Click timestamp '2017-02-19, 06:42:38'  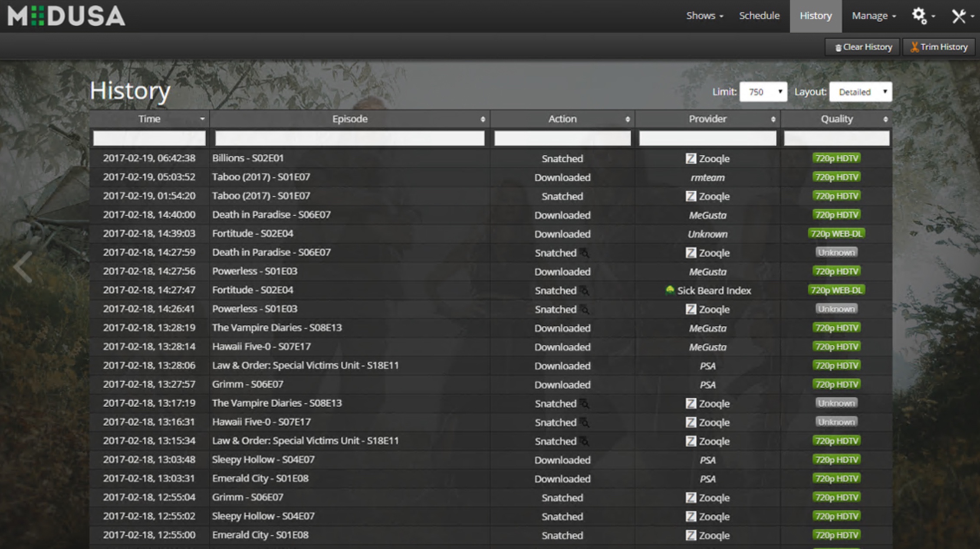pyautogui.click(x=149, y=158)
